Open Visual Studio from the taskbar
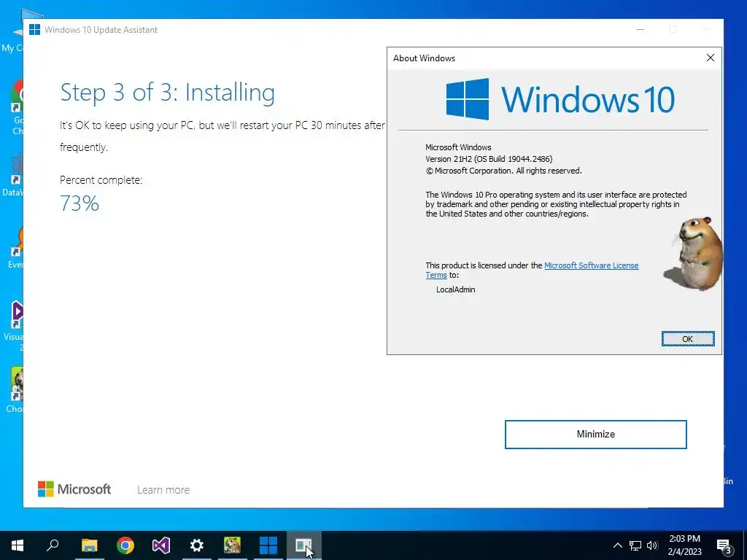This screenshot has height=560, width=747. click(161, 545)
